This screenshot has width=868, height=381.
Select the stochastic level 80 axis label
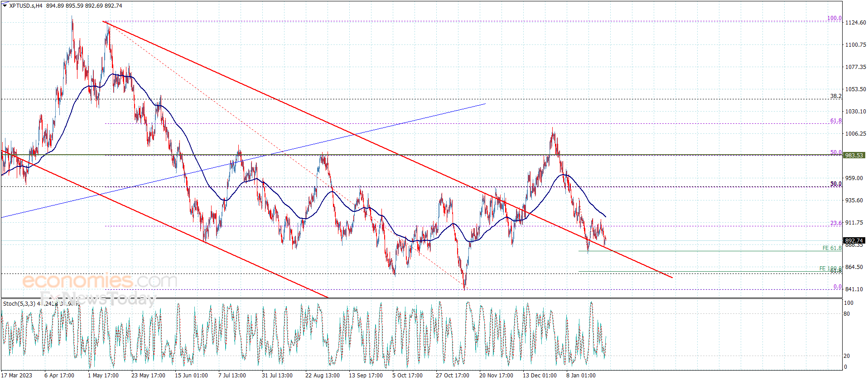click(847, 313)
